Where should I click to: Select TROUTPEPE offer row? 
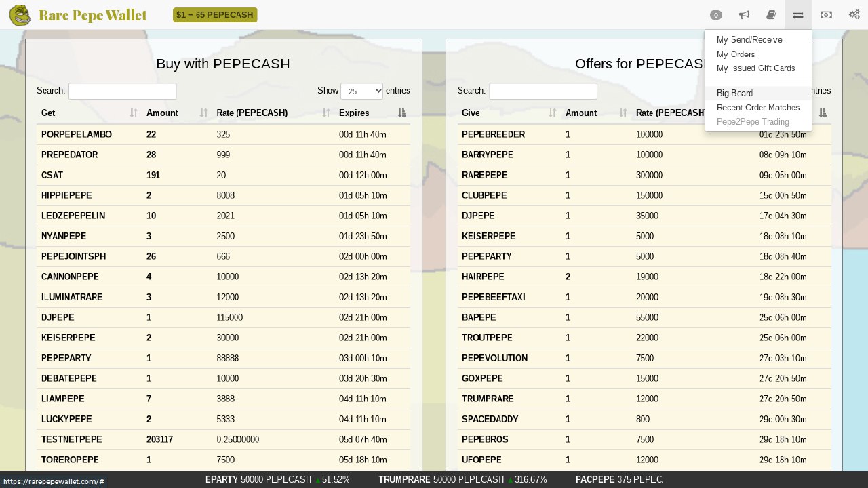click(644, 338)
